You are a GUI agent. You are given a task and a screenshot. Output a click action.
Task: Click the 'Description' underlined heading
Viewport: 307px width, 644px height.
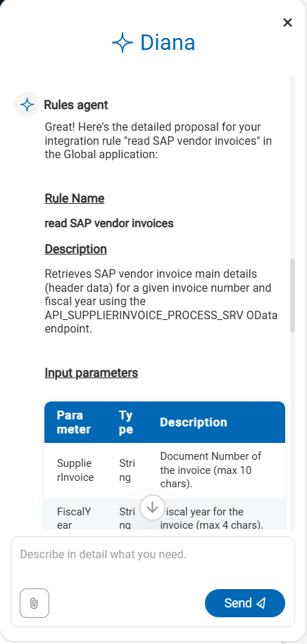tap(76, 250)
